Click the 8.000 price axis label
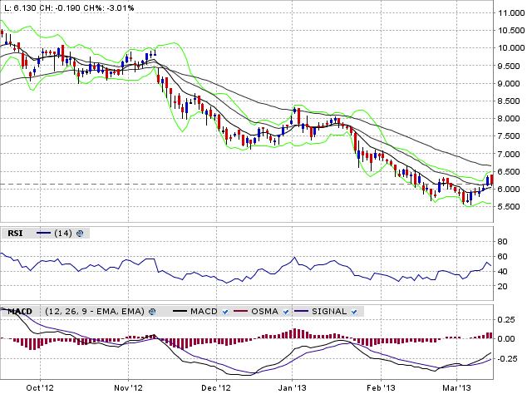This screenshot has width=532, height=399. coord(509,119)
